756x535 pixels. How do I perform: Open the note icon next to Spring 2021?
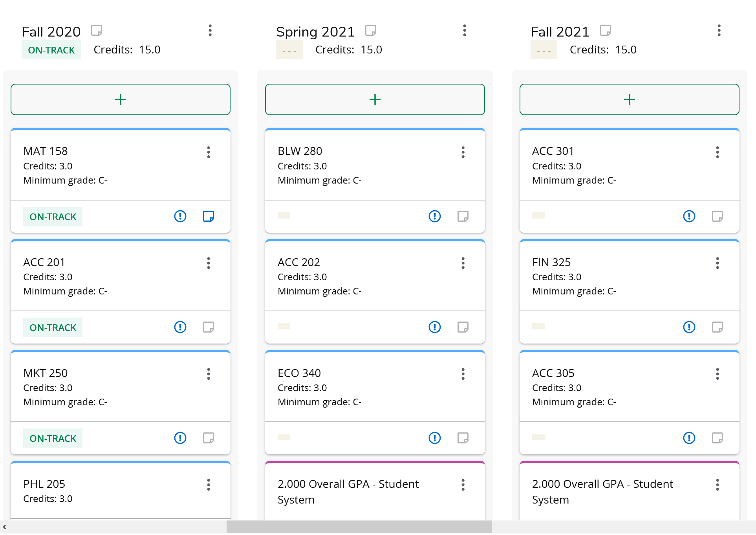370,30
